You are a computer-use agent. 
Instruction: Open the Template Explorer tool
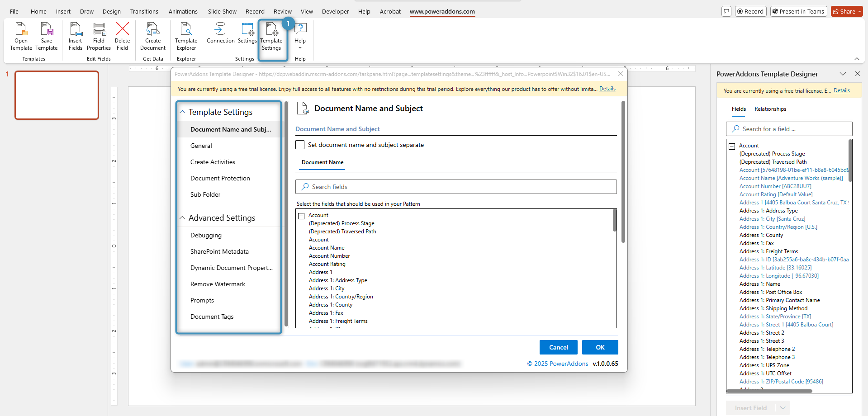[186, 36]
